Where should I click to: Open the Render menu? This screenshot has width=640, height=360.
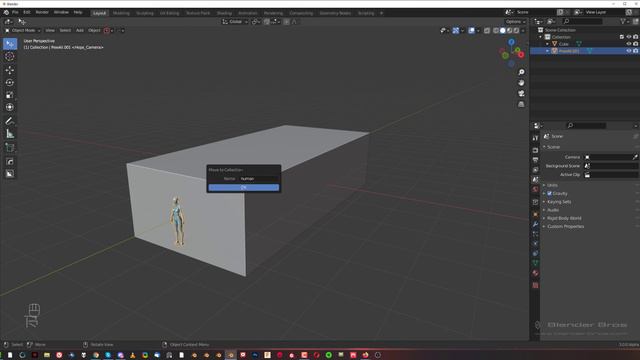pos(42,13)
